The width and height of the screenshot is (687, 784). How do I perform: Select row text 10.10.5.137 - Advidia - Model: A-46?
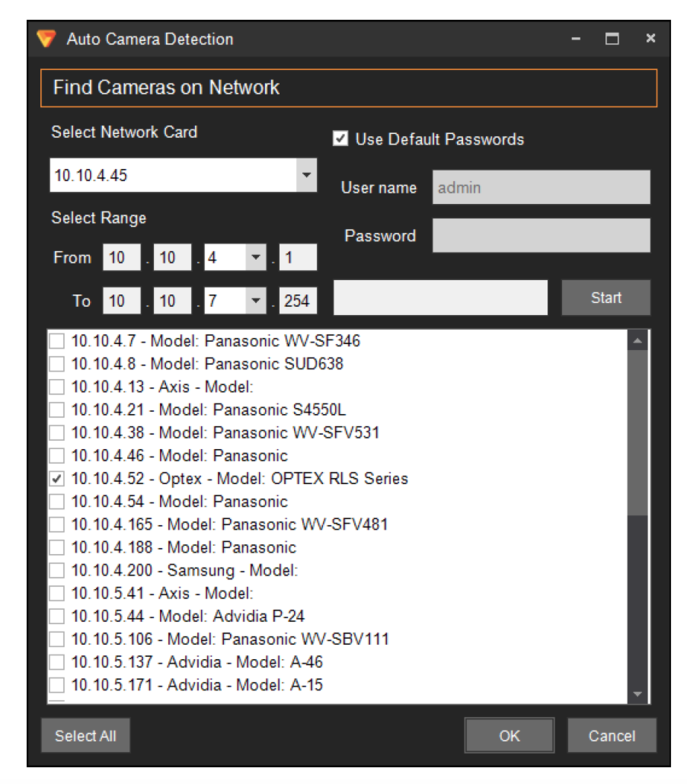(197, 662)
